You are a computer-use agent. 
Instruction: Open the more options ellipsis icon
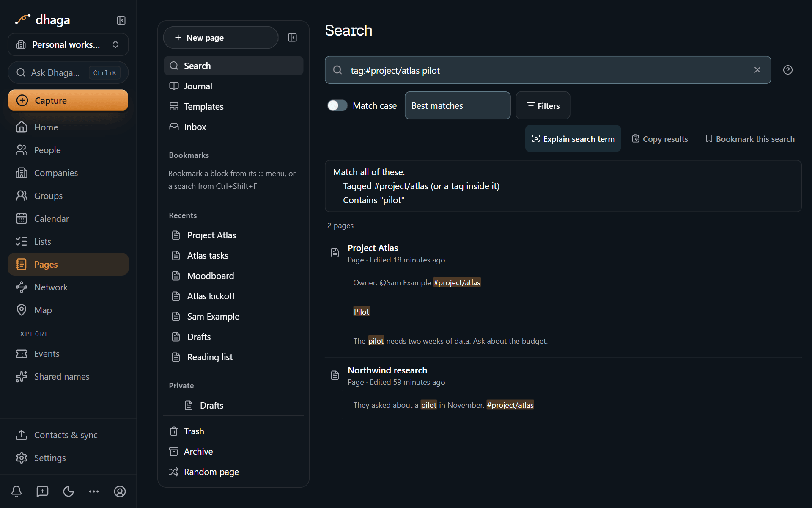coord(94,491)
